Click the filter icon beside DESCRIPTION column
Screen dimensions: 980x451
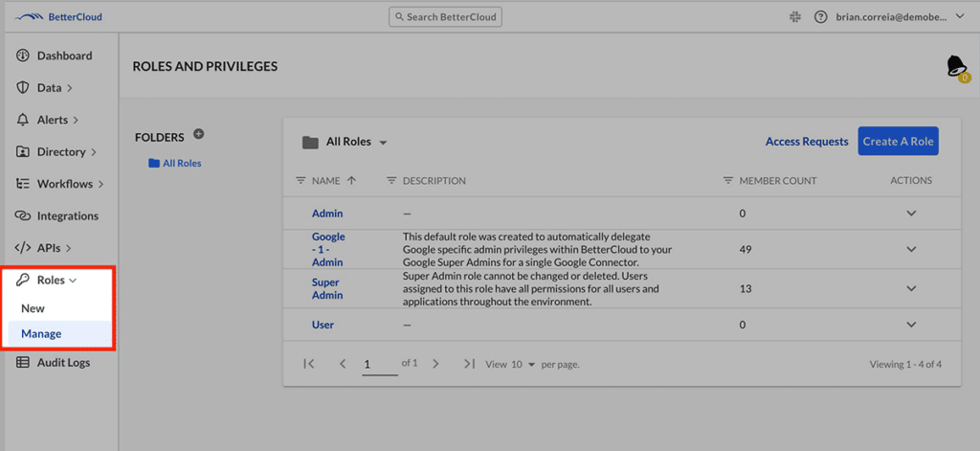[391, 180]
